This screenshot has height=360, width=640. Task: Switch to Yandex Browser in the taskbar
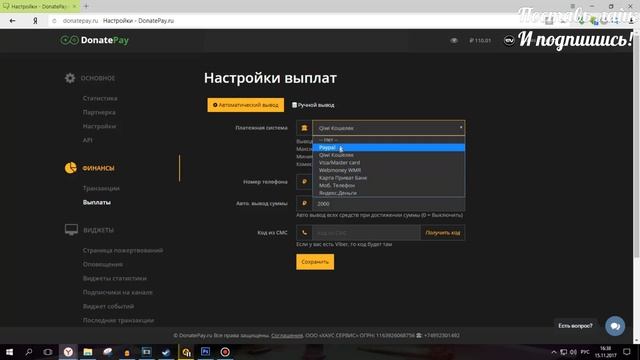pos(68,352)
